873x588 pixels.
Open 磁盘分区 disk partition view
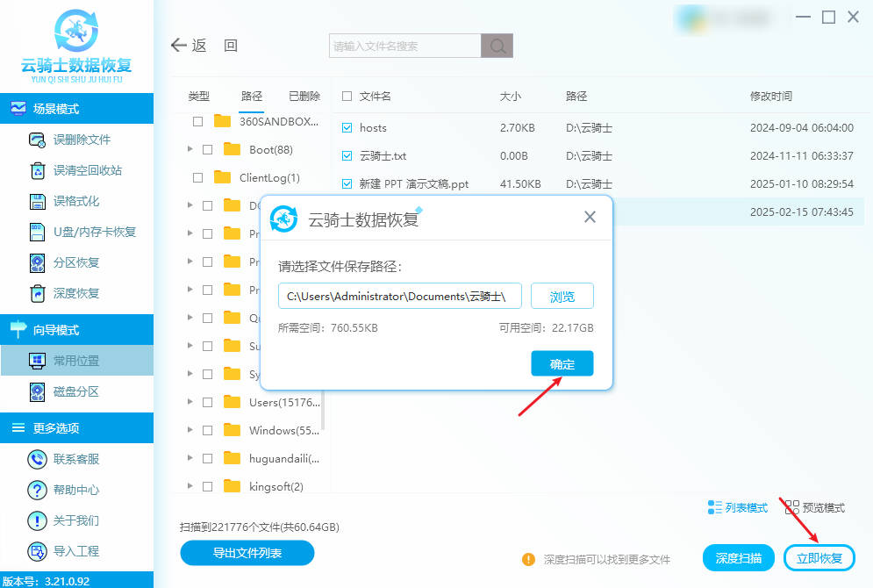tap(75, 391)
